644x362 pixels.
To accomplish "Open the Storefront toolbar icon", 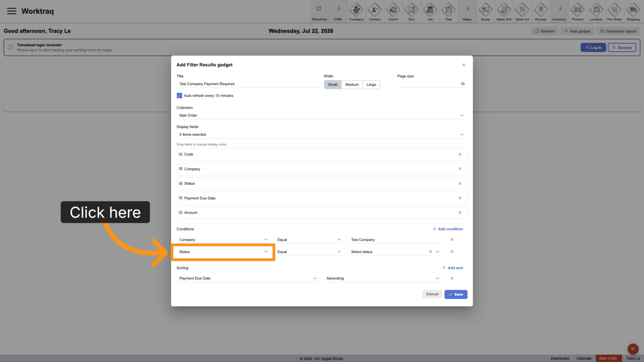I will point(319,11).
